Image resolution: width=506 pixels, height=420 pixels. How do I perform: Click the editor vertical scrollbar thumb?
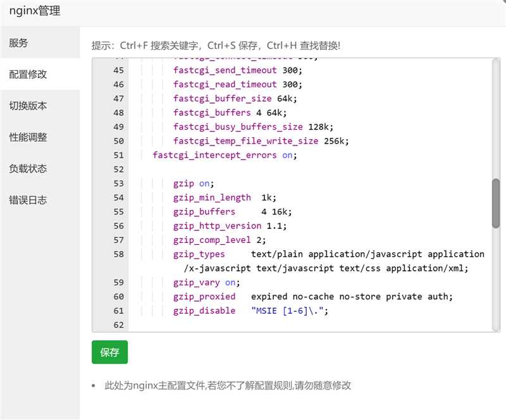point(496,204)
